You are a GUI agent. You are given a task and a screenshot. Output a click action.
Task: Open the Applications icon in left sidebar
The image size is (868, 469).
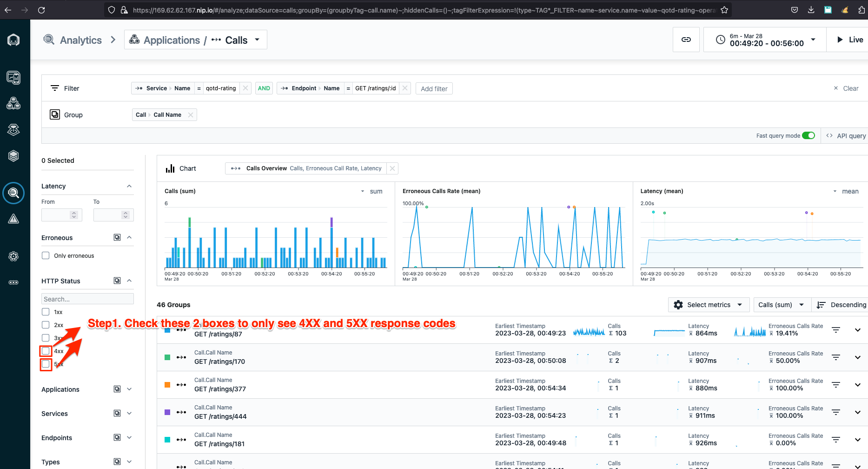tap(13, 103)
